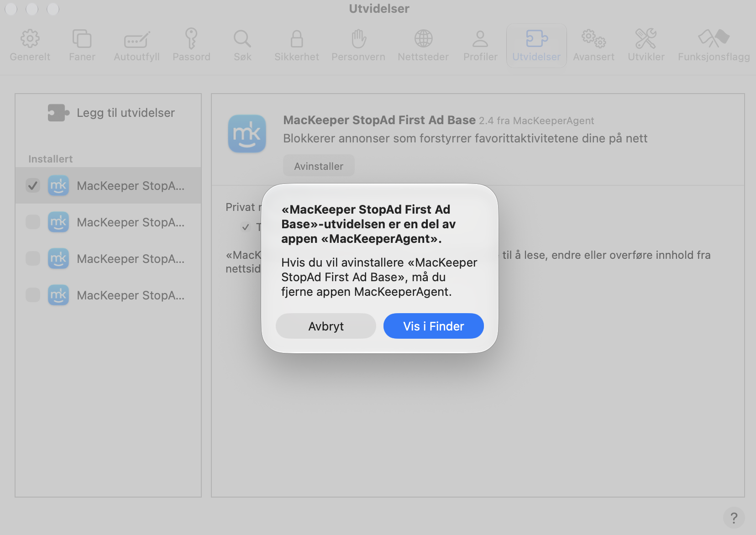
Task: Select the first MacKeeper StopA... row text
Action: pos(131,186)
